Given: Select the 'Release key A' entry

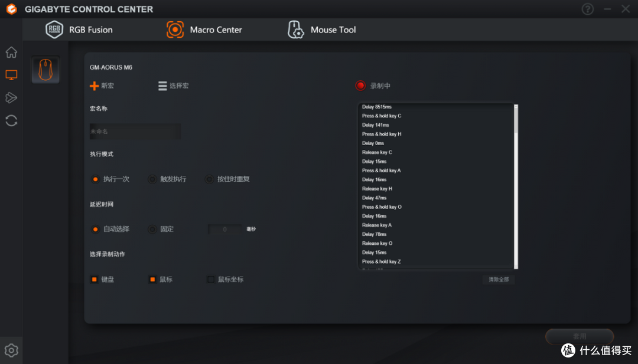Looking at the screenshot, I should pyautogui.click(x=377, y=225).
